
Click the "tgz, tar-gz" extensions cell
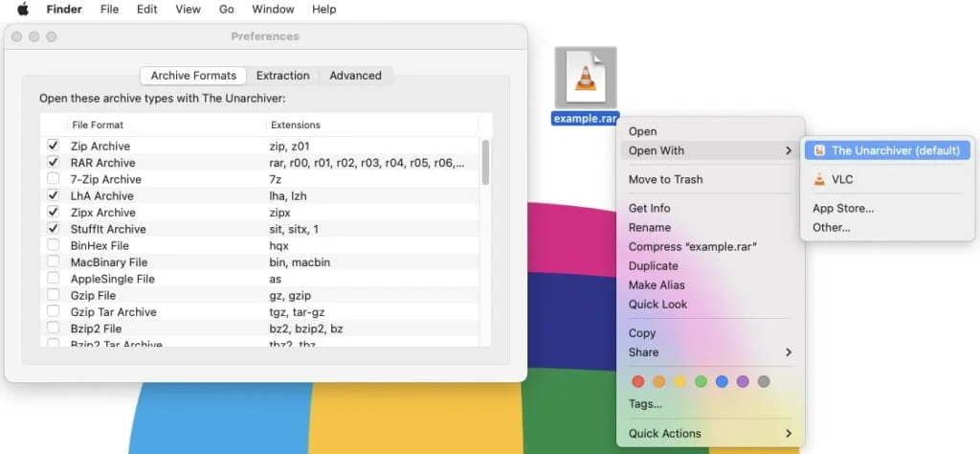(297, 312)
